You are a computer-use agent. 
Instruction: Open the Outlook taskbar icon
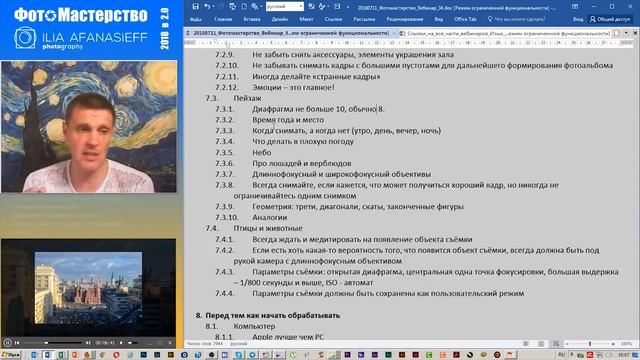[34, 355]
